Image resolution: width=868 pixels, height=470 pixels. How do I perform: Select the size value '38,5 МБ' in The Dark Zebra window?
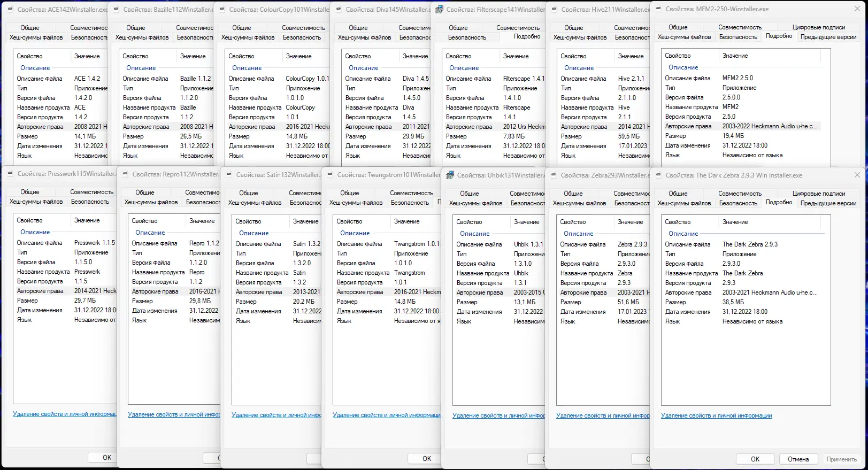coord(733,302)
